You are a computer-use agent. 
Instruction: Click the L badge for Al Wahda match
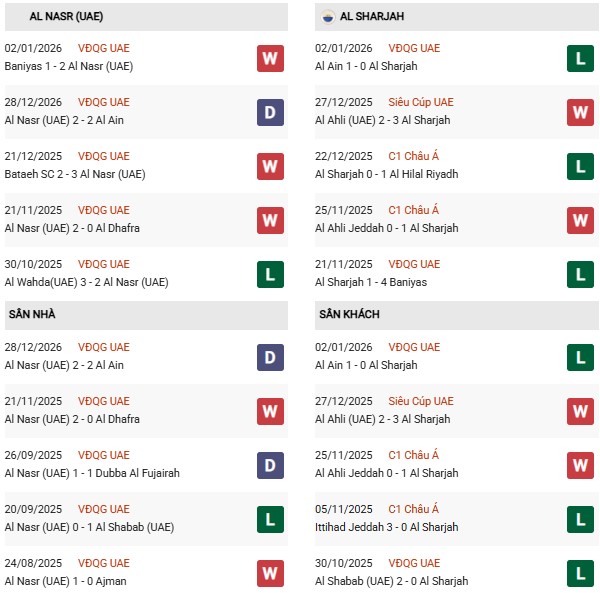coord(269,274)
